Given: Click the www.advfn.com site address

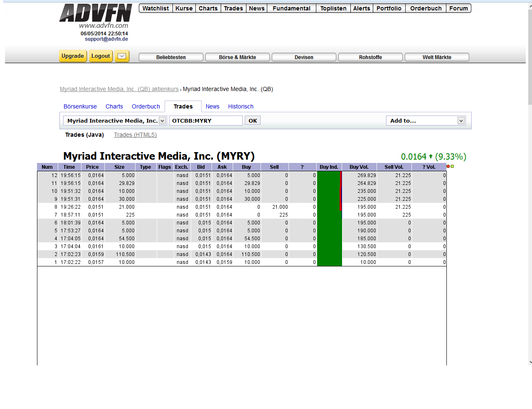Looking at the screenshot, I should (104, 26).
